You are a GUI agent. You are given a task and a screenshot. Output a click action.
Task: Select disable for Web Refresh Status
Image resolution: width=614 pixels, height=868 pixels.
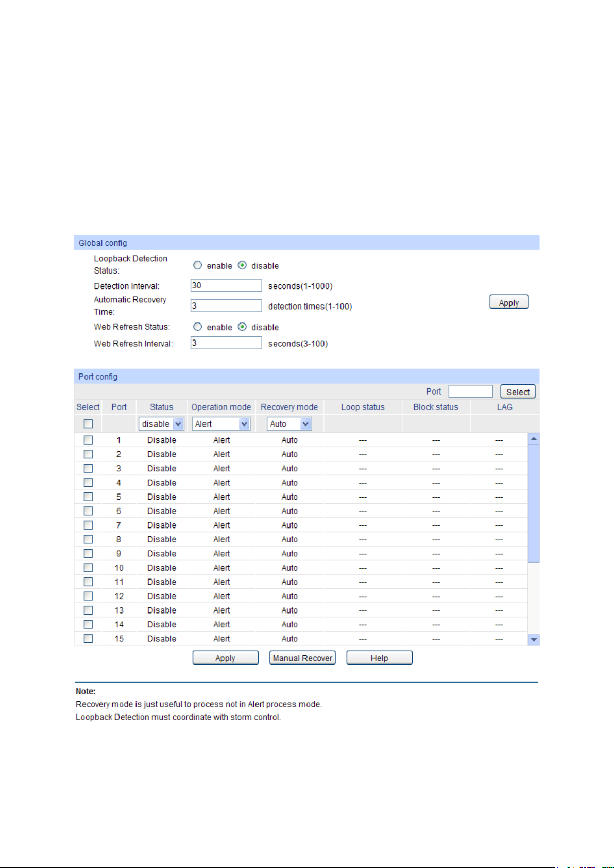pos(242,327)
